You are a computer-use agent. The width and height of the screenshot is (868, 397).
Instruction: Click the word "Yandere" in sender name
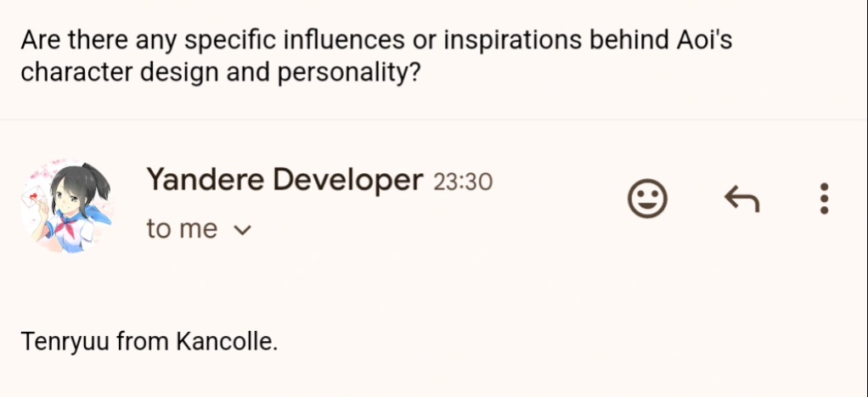[199, 180]
